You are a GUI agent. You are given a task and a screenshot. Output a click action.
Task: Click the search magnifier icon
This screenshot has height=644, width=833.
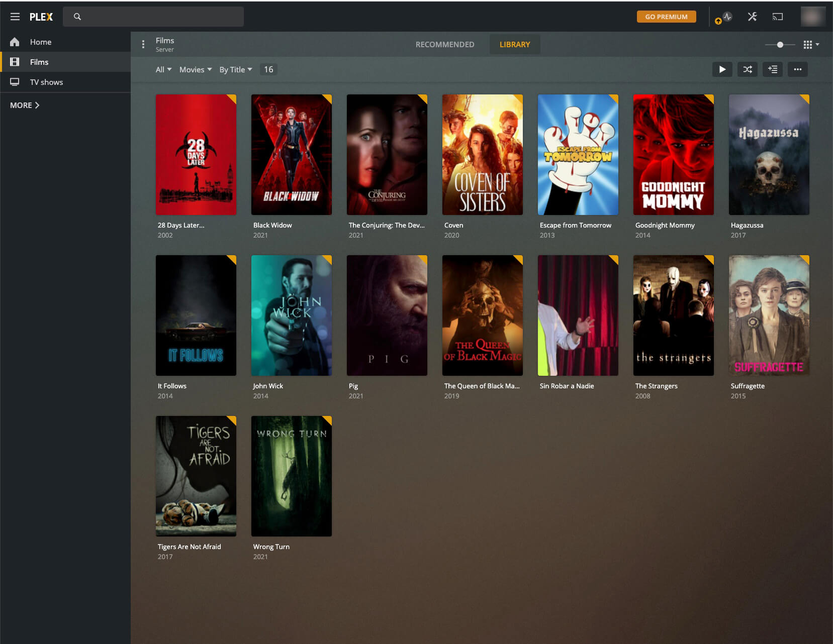[x=77, y=17]
